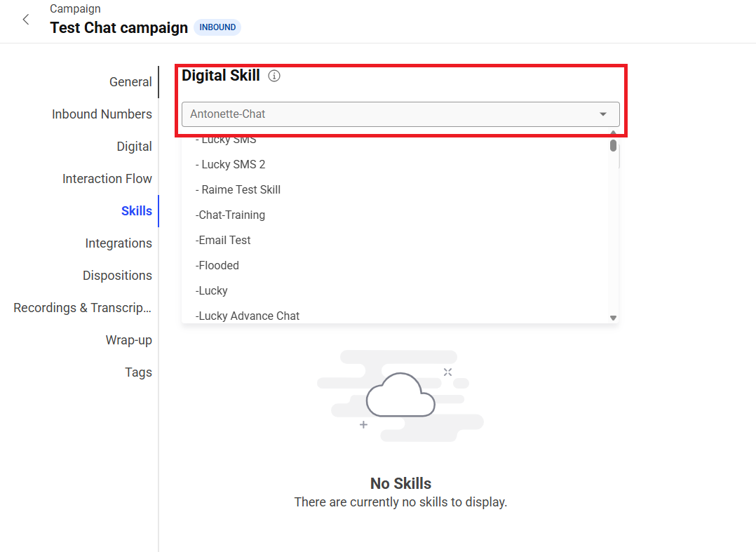Click the INBOUND campaign badge
Screen dimensions: 756x552
pos(217,27)
